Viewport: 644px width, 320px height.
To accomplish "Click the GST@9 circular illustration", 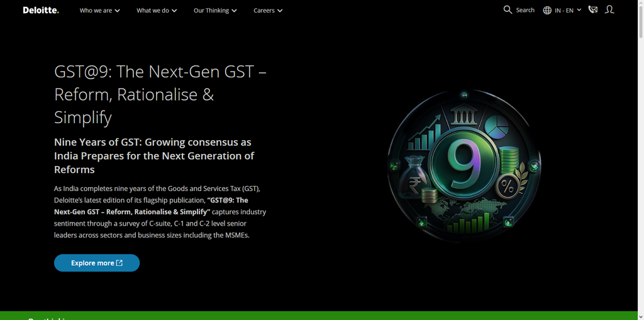I will click(x=464, y=166).
